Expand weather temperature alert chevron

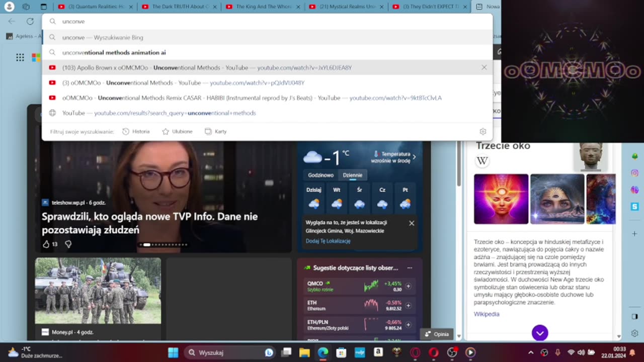click(x=414, y=157)
